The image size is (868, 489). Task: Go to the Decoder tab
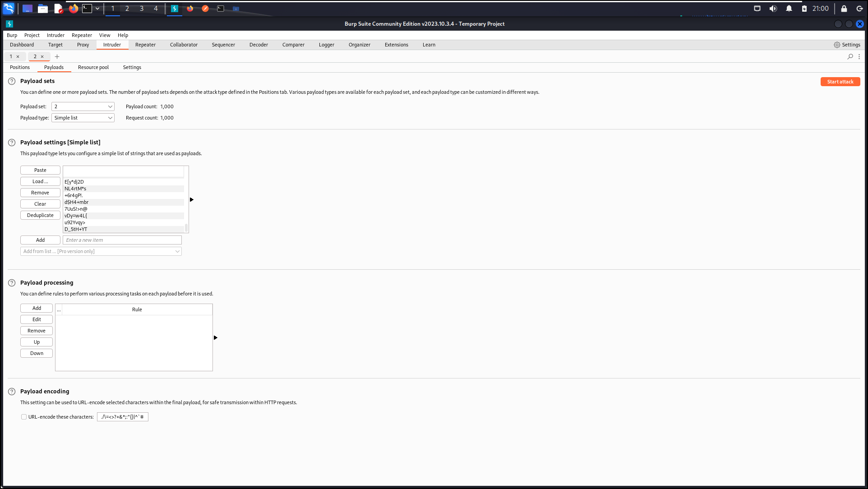point(259,45)
